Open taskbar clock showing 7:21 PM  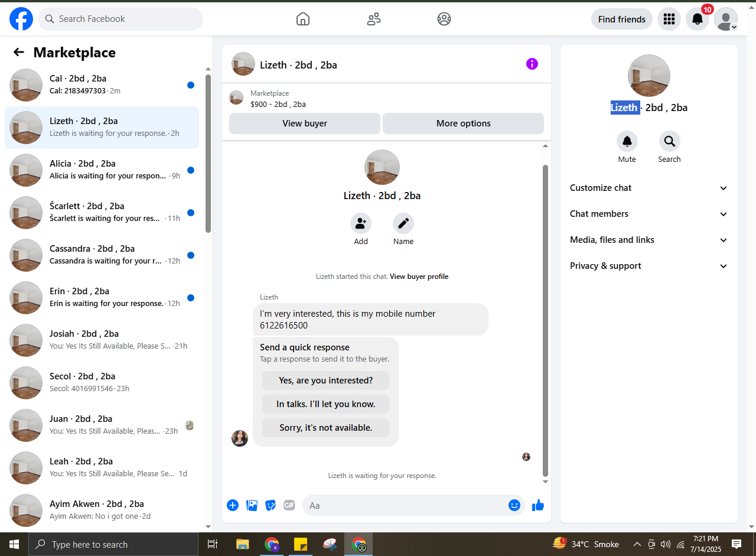tap(706, 544)
